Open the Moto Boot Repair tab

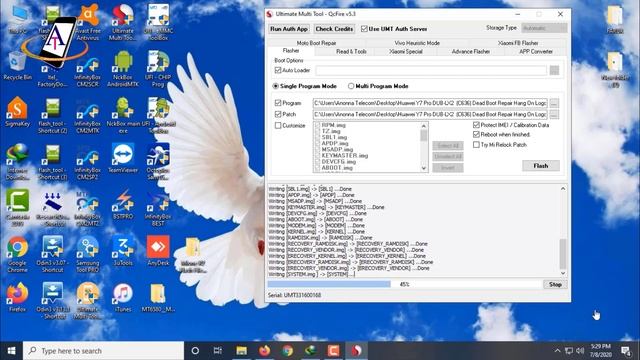[x=316, y=43]
